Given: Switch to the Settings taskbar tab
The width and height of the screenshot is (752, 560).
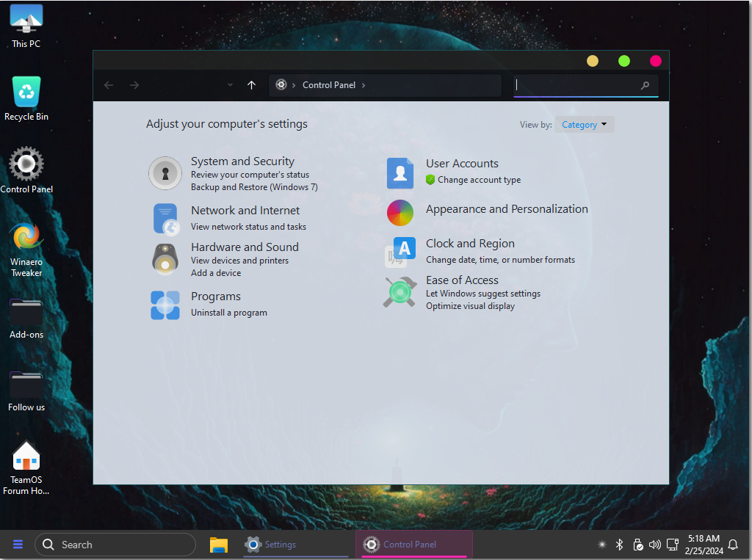Looking at the screenshot, I should click(294, 545).
